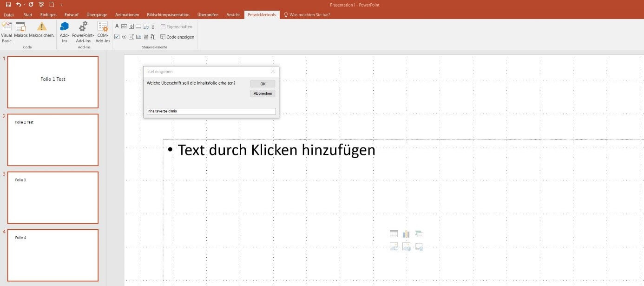Switch to the Ansicht tab

[233, 15]
